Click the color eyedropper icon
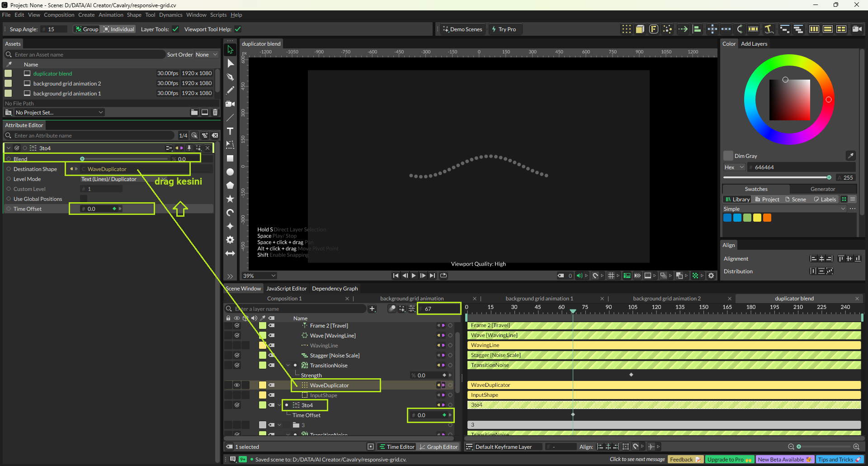The height and width of the screenshot is (466, 868). coord(850,156)
